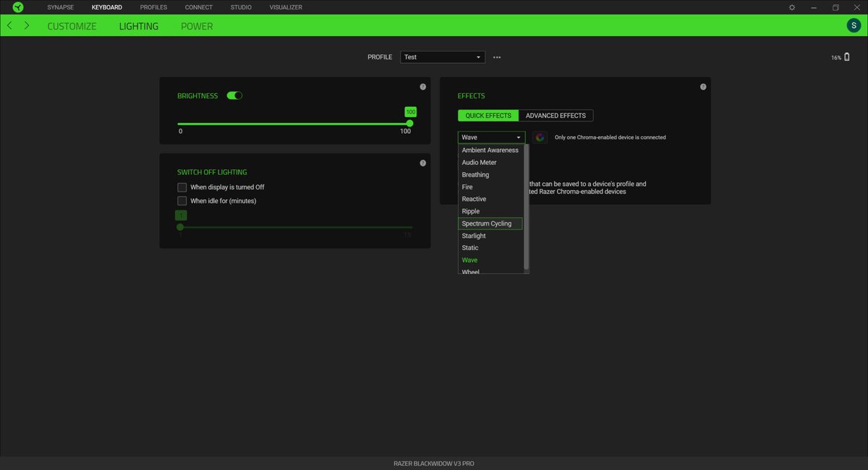Viewport: 868px width, 470px height.
Task: Open the Chroma color wheel icon
Action: tap(540, 137)
